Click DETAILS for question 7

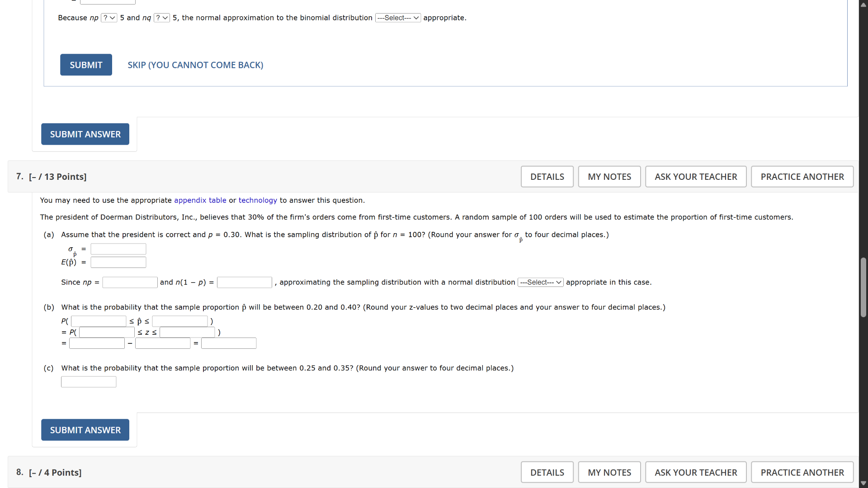click(x=547, y=176)
